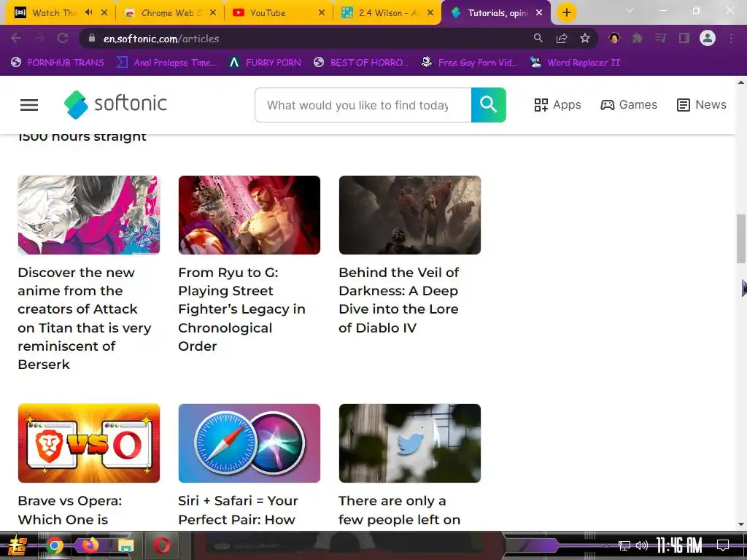Open the Chrome profile avatar
Image resolution: width=747 pixels, height=560 pixels.
point(708,38)
